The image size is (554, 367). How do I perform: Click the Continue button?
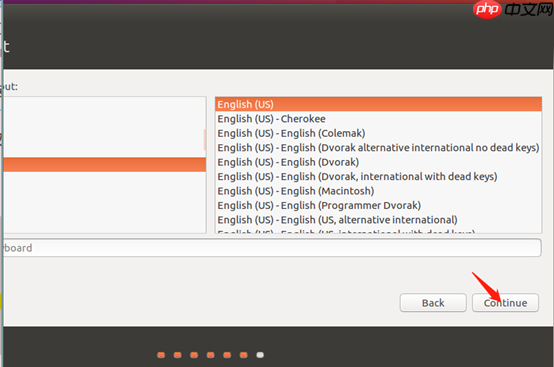point(505,303)
